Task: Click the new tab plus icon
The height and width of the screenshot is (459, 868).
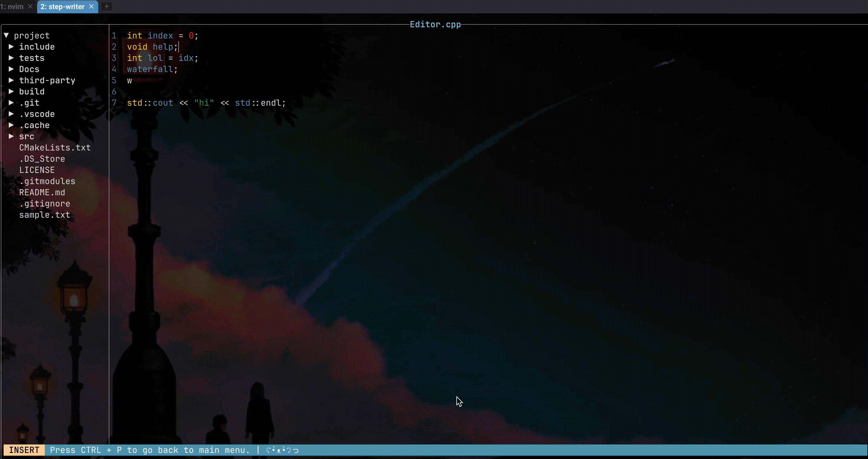Action: [x=106, y=6]
